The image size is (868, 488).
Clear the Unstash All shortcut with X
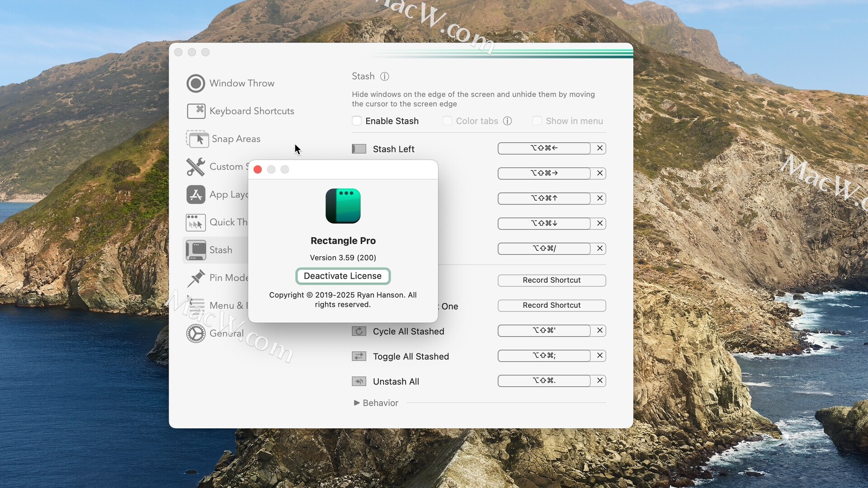click(600, 381)
